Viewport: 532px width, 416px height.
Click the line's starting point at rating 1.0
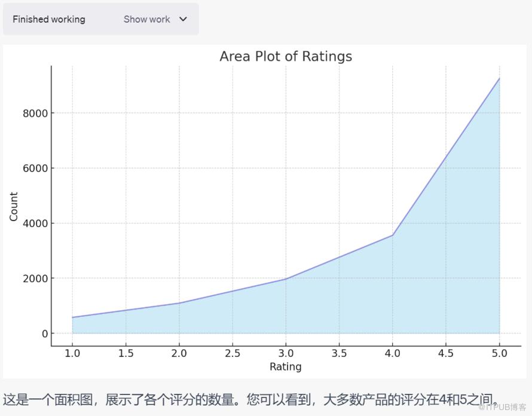click(72, 317)
